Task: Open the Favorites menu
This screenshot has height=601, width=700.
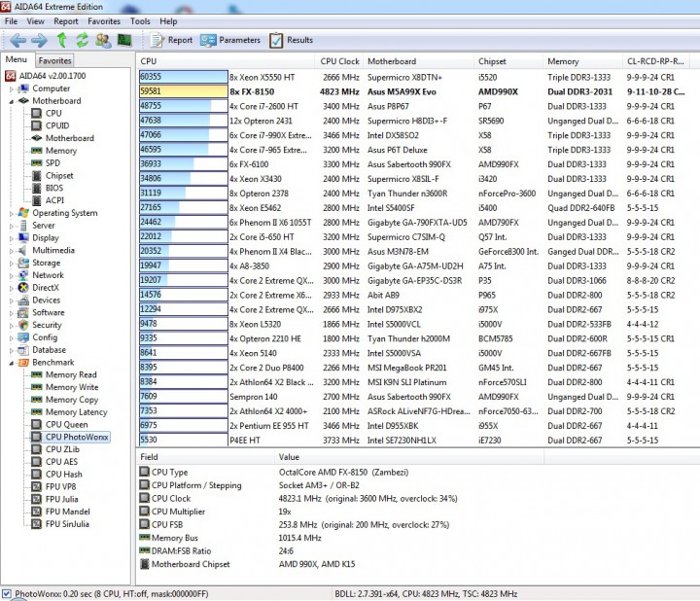Action: coord(104,21)
